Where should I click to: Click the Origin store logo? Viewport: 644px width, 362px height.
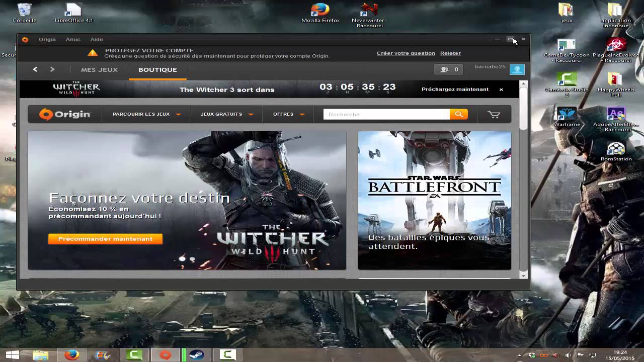pos(65,114)
